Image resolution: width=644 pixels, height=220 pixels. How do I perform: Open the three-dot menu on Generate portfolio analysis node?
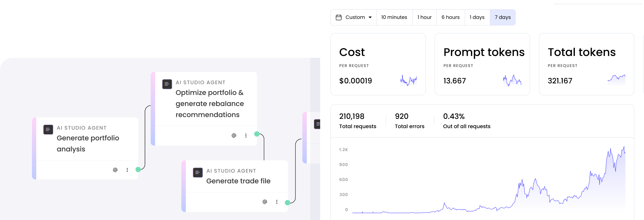click(127, 170)
